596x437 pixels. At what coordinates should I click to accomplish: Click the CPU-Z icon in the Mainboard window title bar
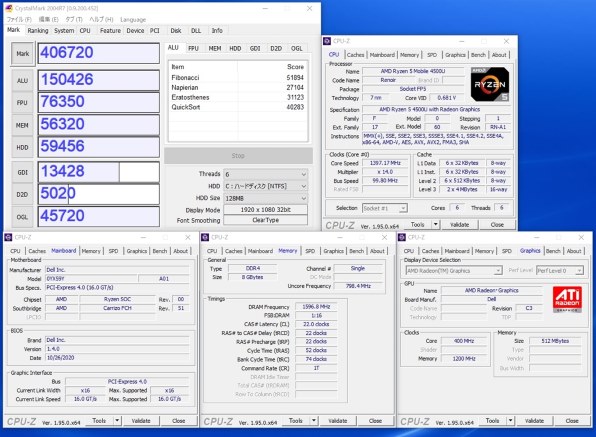[8, 238]
